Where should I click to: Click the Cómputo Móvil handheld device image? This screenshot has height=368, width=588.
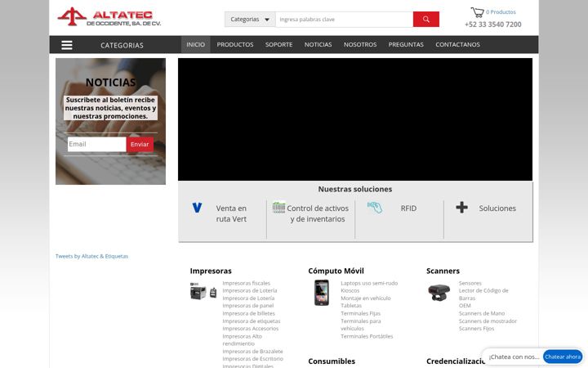click(322, 293)
